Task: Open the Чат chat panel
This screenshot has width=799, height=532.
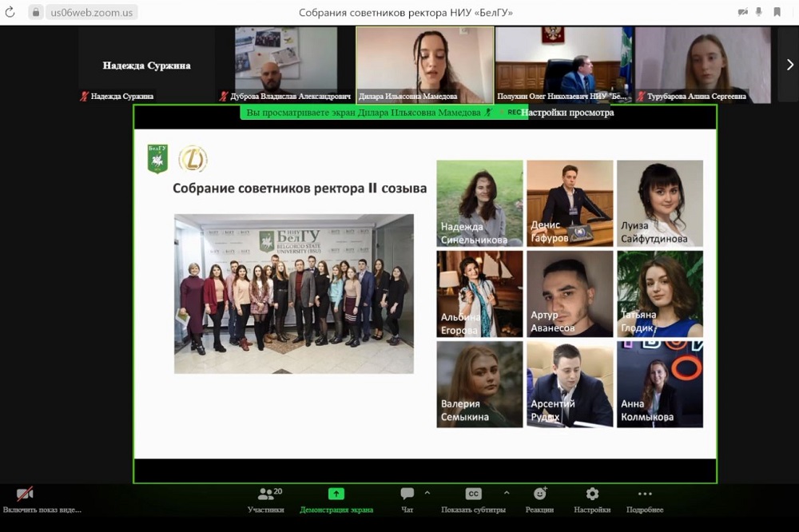Action: pos(407,494)
